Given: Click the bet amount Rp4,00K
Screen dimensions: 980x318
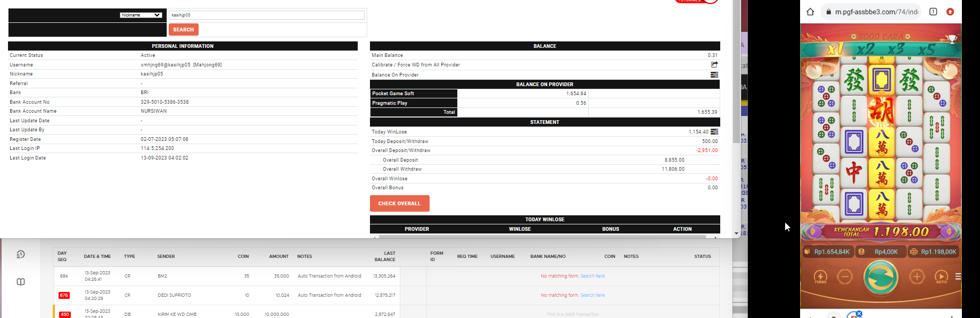Looking at the screenshot, I should (x=881, y=252).
